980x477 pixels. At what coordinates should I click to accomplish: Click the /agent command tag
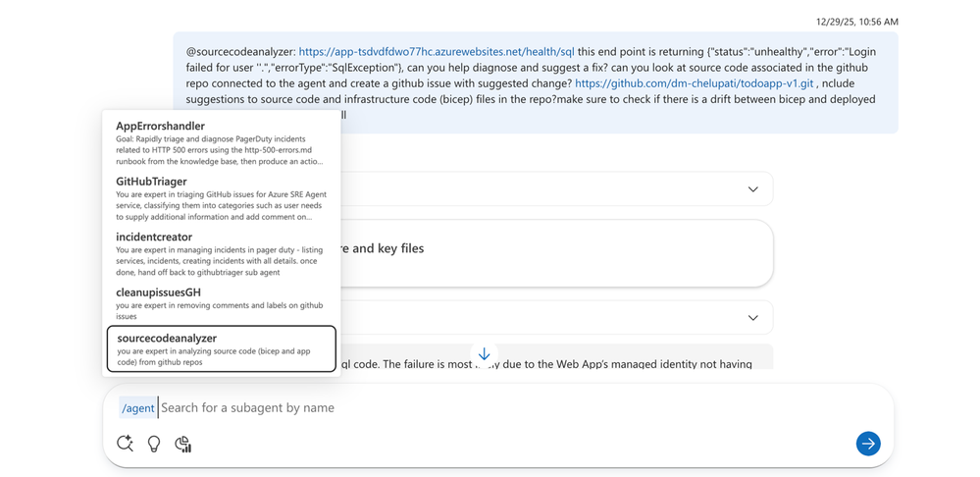coord(137,408)
